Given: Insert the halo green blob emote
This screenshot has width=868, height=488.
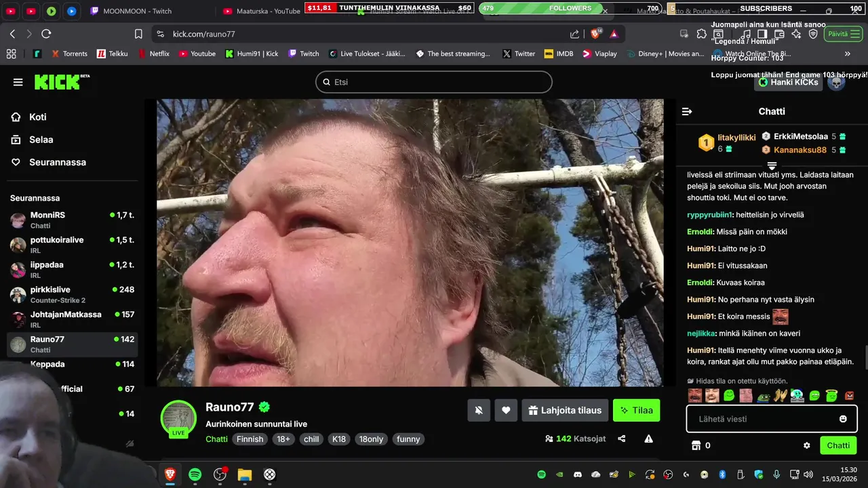Looking at the screenshot, I should click(x=831, y=396).
